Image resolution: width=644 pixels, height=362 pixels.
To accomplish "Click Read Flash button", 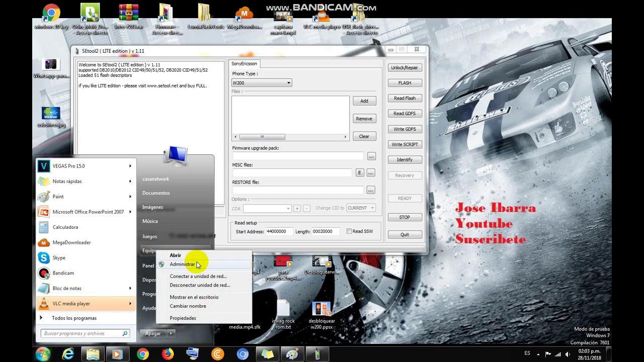I will pyautogui.click(x=405, y=99).
